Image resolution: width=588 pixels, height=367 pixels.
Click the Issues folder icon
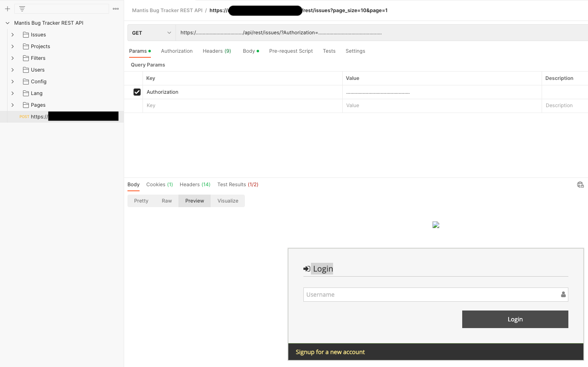(x=26, y=35)
